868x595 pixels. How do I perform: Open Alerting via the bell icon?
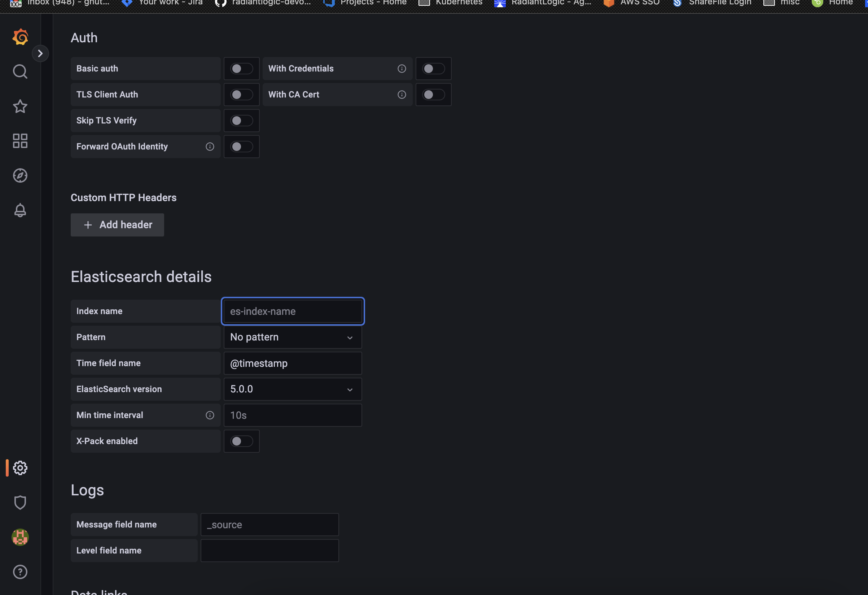coord(20,210)
